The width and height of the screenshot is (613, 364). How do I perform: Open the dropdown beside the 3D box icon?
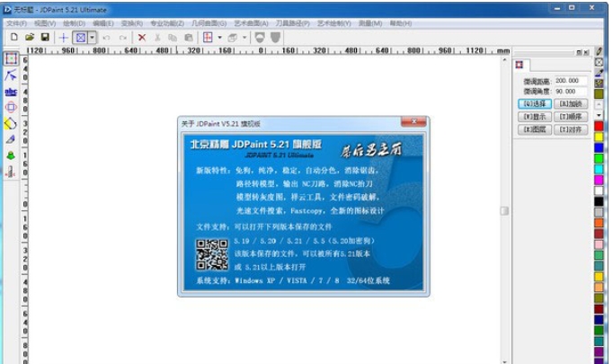(x=244, y=38)
